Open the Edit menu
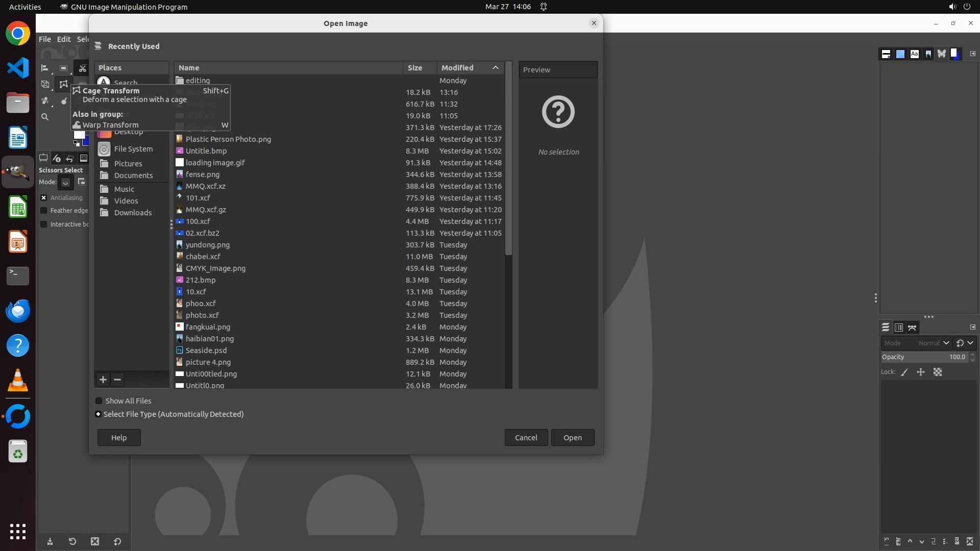This screenshot has height=551, width=980. click(x=64, y=39)
